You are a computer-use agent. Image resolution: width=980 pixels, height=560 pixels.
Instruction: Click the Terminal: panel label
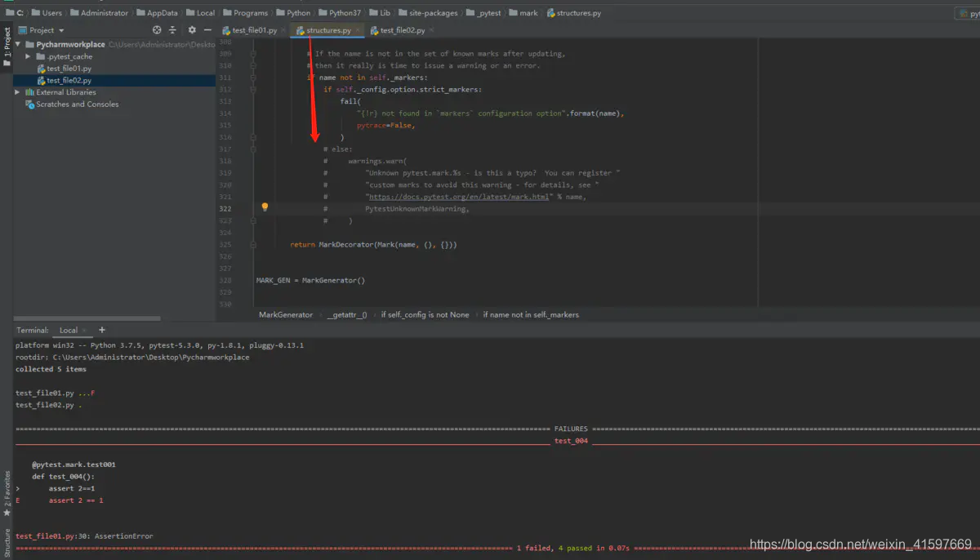pos(33,331)
